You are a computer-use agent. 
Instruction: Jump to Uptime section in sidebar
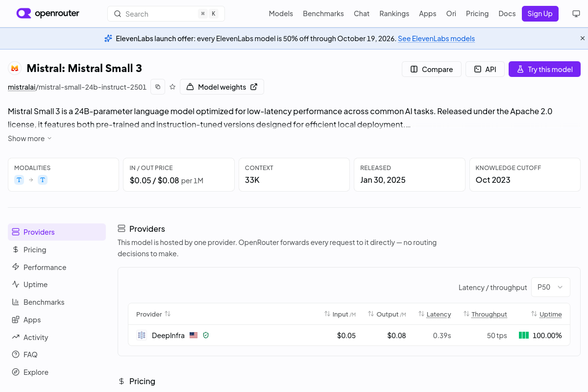click(x=57, y=284)
